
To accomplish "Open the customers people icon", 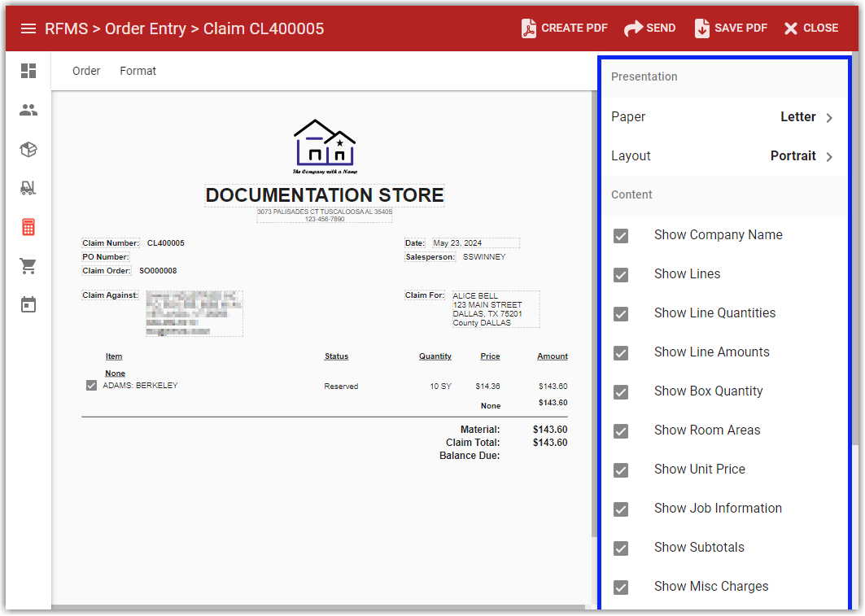I will 28,110.
